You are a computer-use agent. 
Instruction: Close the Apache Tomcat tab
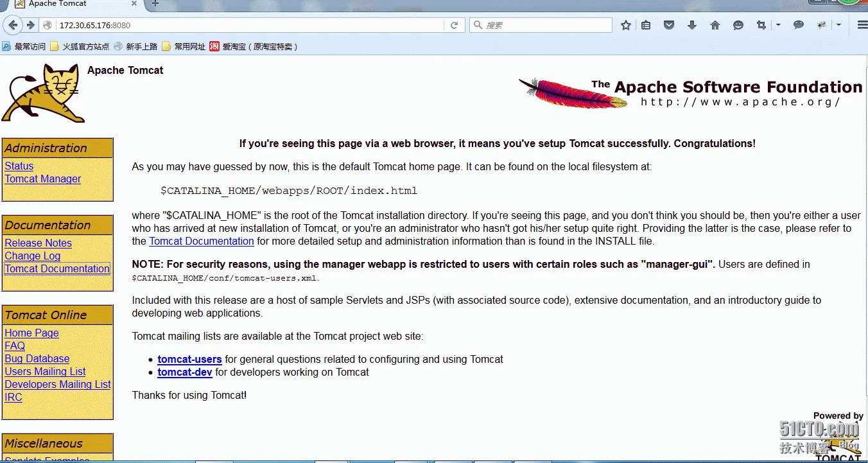click(134, 4)
